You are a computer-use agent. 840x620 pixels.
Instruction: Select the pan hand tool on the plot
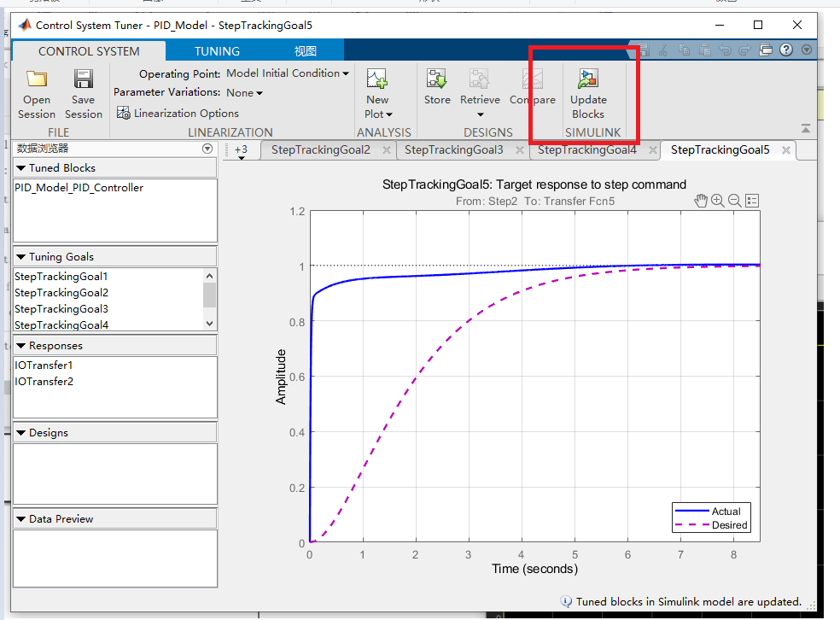700,200
